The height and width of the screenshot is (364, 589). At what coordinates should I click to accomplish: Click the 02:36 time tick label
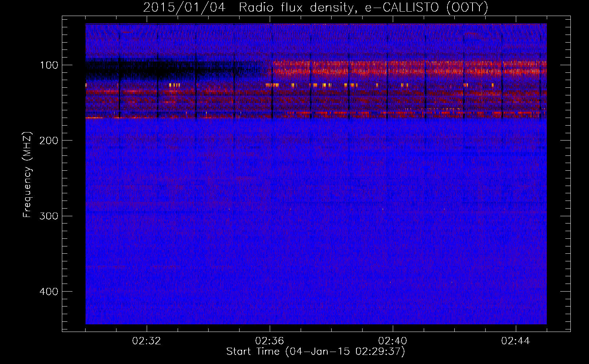coord(270,341)
